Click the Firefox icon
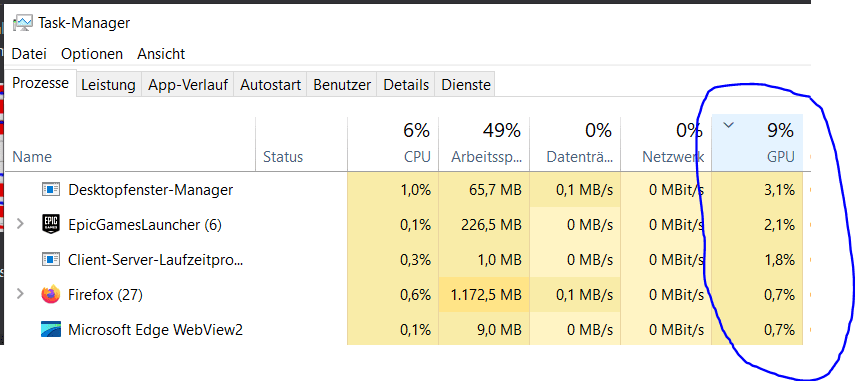Screen dimensions: 855x381 [51, 294]
